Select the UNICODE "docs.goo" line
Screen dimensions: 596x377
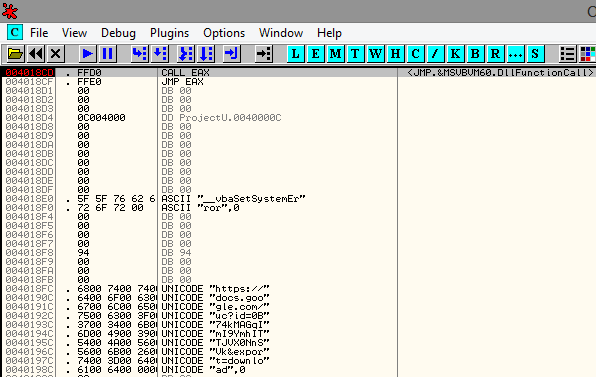(216, 298)
